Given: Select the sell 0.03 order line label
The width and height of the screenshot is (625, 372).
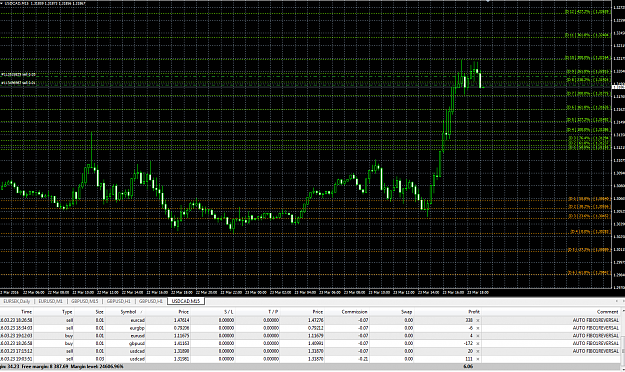Looking at the screenshot, I should click(x=18, y=75).
